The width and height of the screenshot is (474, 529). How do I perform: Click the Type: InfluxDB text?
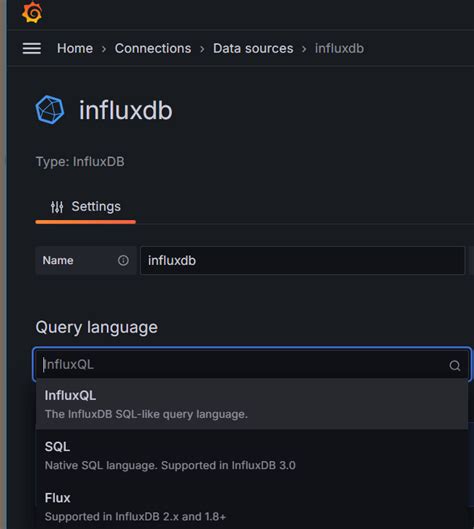point(80,162)
